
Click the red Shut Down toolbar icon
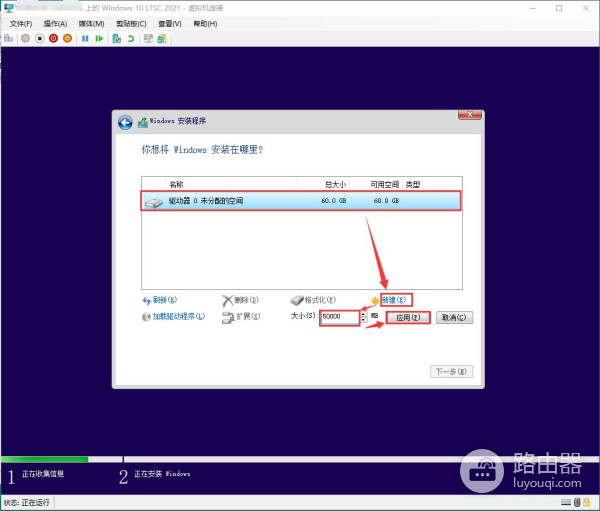pos(53,39)
